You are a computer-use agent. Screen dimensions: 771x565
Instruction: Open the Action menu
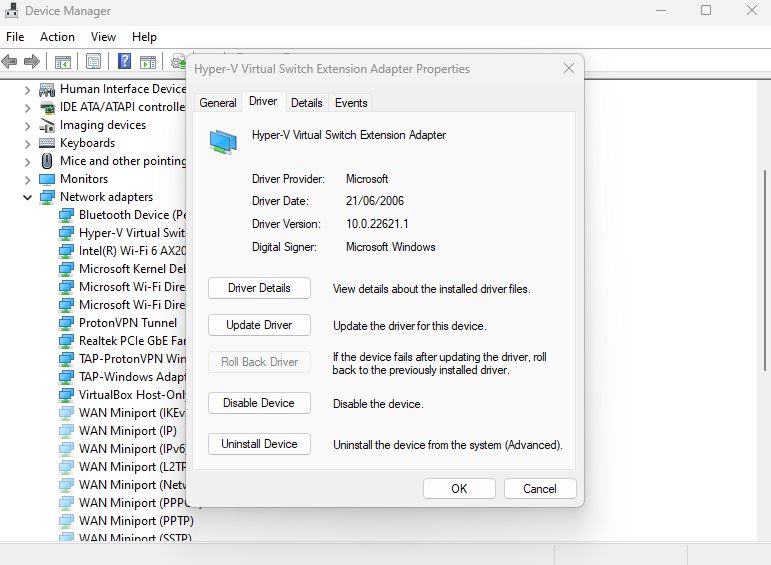tap(58, 37)
